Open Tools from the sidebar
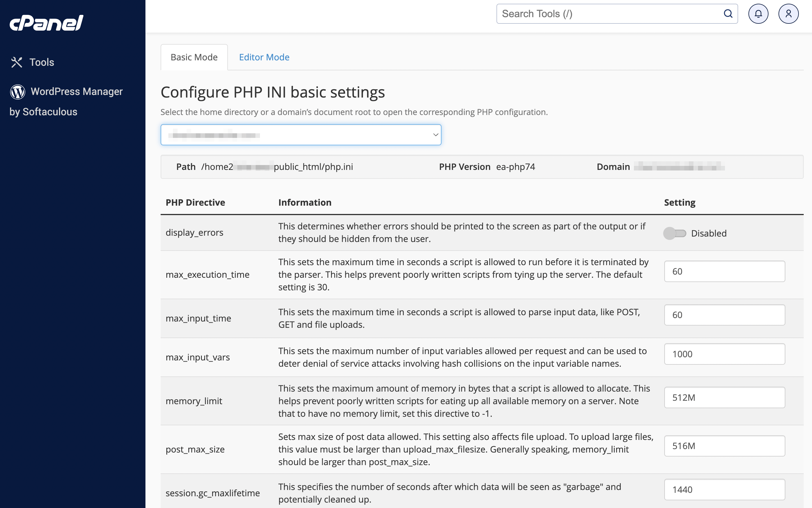Screen dimensions: 812x508 pos(42,62)
